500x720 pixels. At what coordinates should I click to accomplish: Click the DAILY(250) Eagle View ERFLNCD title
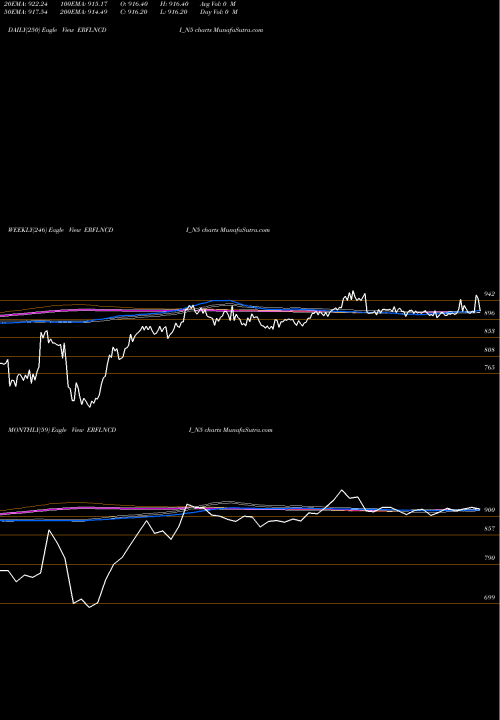pyautogui.click(x=57, y=30)
